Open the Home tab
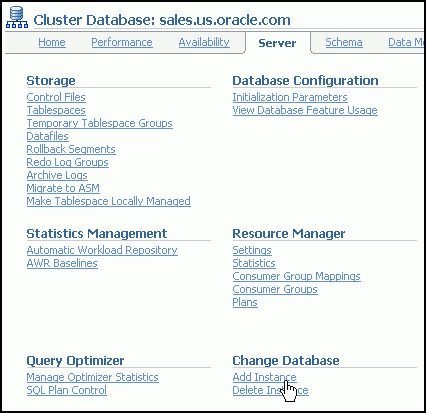This screenshot has width=426, height=413. tap(52, 42)
